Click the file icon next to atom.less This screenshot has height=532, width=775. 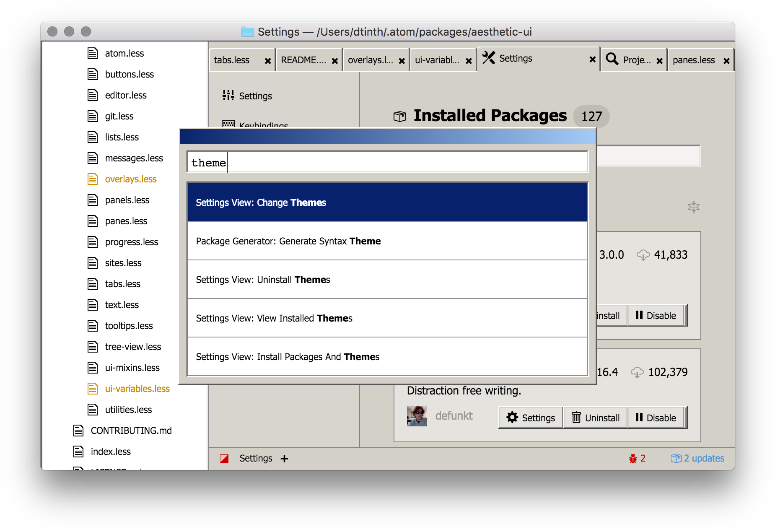[x=93, y=53]
